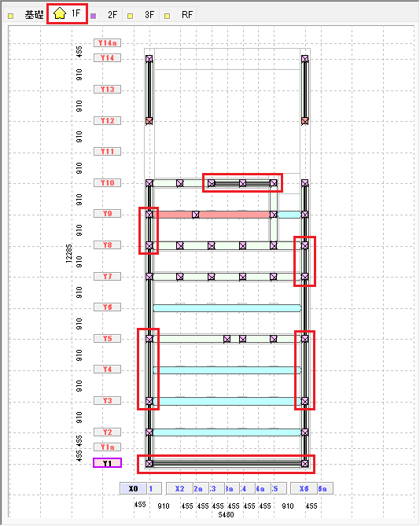Click the purple square icon beside 2F
This screenshot has width=420, height=526.
click(x=94, y=16)
